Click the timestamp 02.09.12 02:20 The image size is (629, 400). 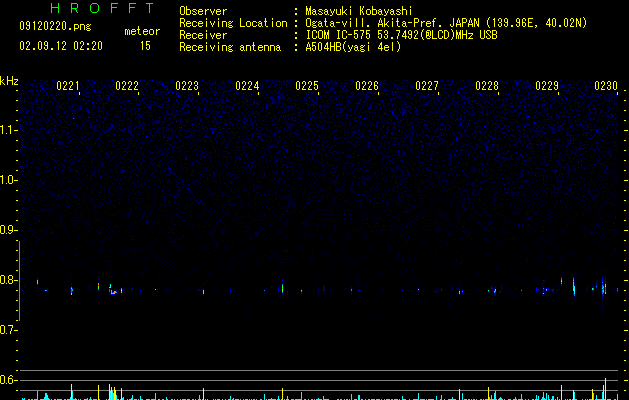[61, 46]
